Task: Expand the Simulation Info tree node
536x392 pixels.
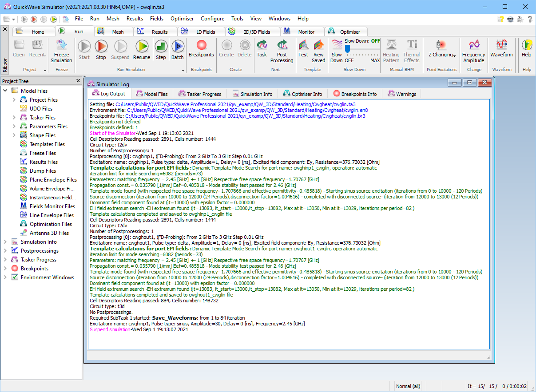Action: (5, 242)
